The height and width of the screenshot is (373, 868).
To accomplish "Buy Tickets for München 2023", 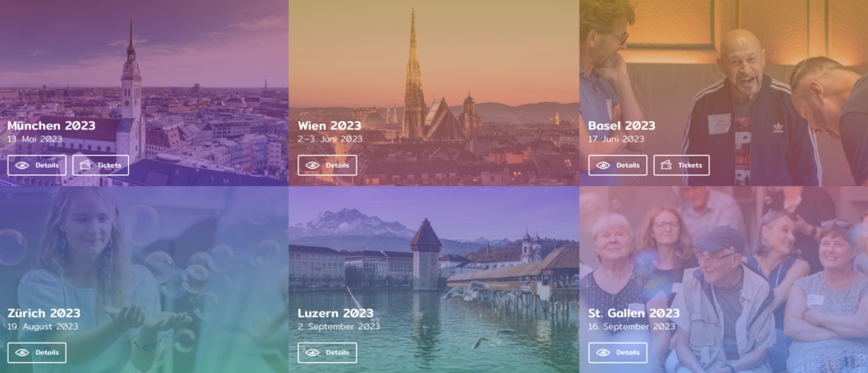I will pyautogui.click(x=101, y=165).
